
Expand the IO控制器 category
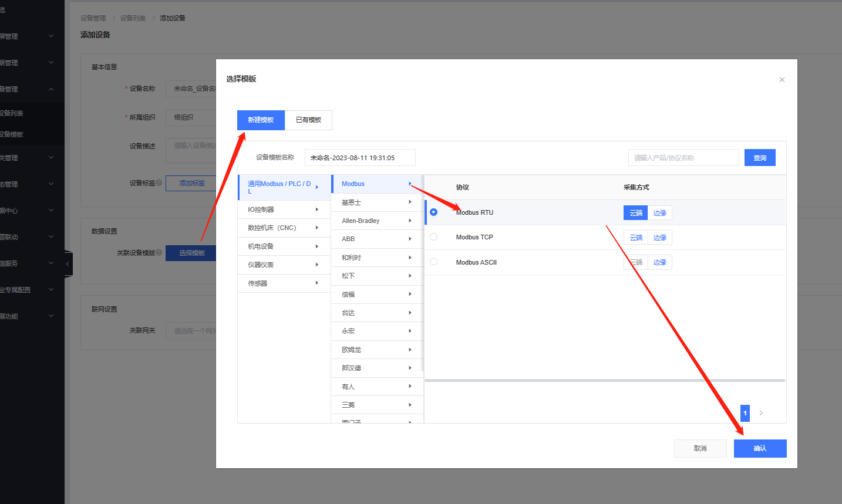pyautogui.click(x=284, y=209)
